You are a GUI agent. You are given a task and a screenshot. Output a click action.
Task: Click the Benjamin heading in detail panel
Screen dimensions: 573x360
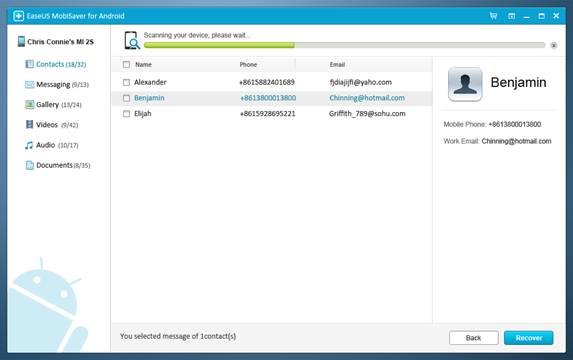click(x=518, y=83)
